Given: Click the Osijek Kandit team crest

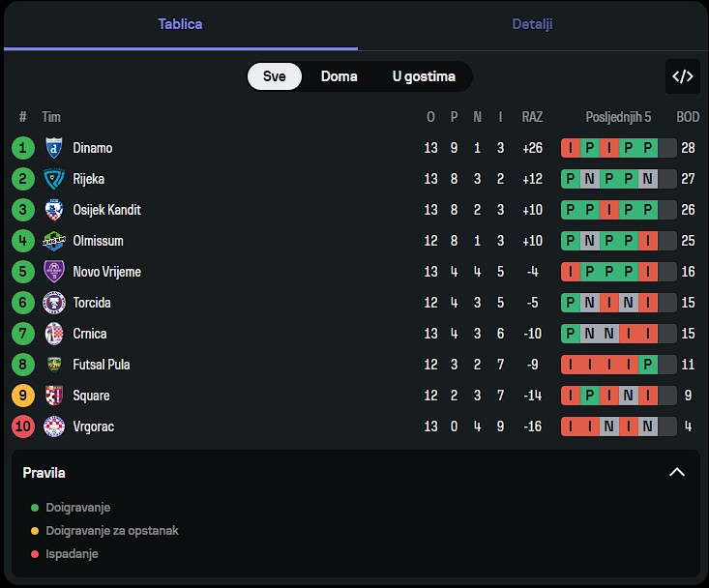Looking at the screenshot, I should 54,210.
